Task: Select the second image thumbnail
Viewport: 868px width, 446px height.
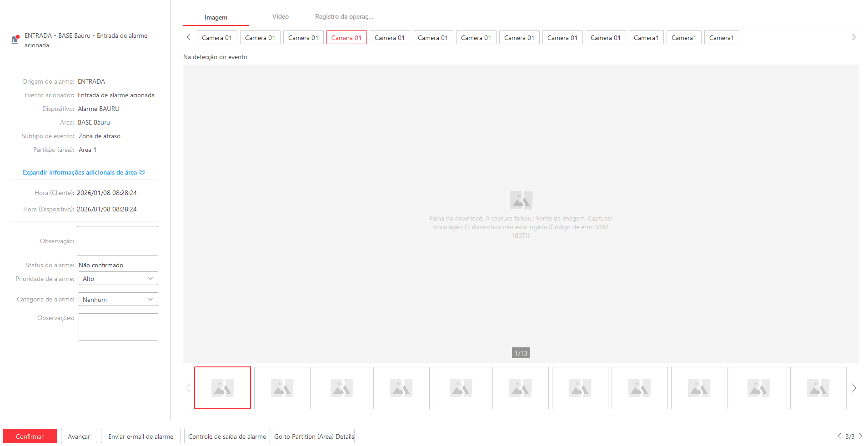Action: [x=282, y=388]
